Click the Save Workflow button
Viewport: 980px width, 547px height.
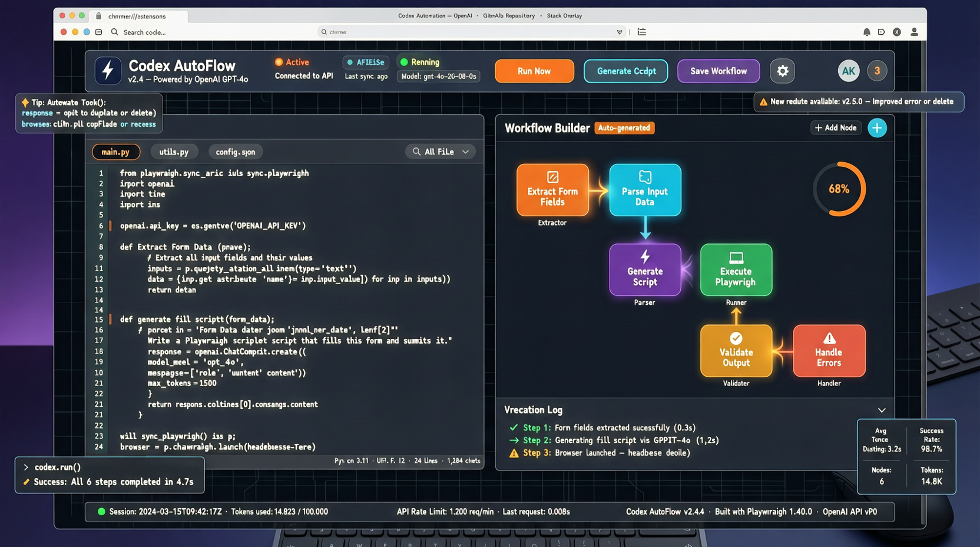pyautogui.click(x=719, y=71)
